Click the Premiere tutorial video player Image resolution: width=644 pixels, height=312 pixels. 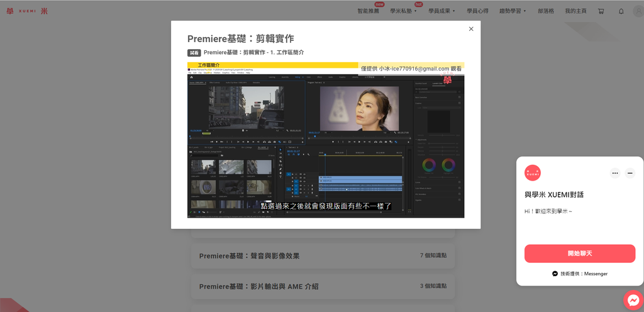coord(326,140)
